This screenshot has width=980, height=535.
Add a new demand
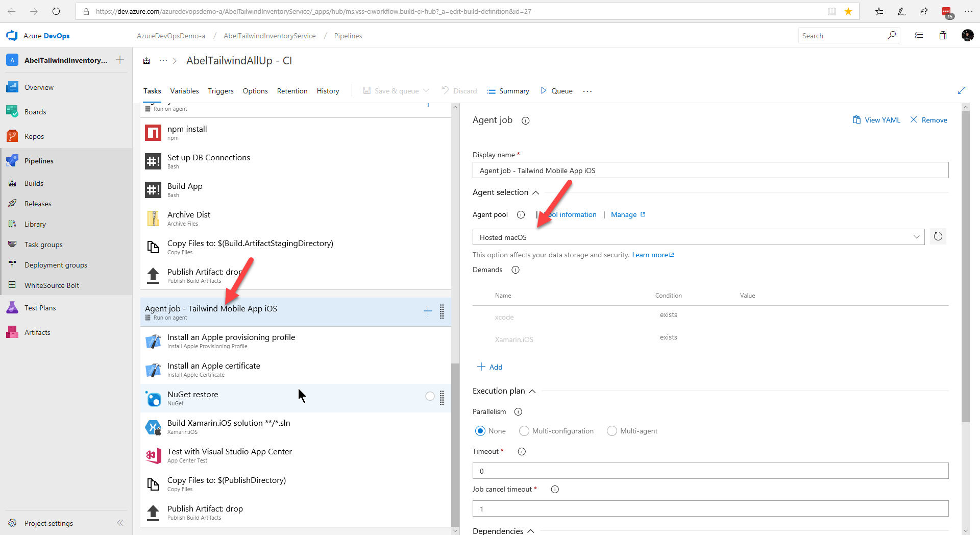489,367
